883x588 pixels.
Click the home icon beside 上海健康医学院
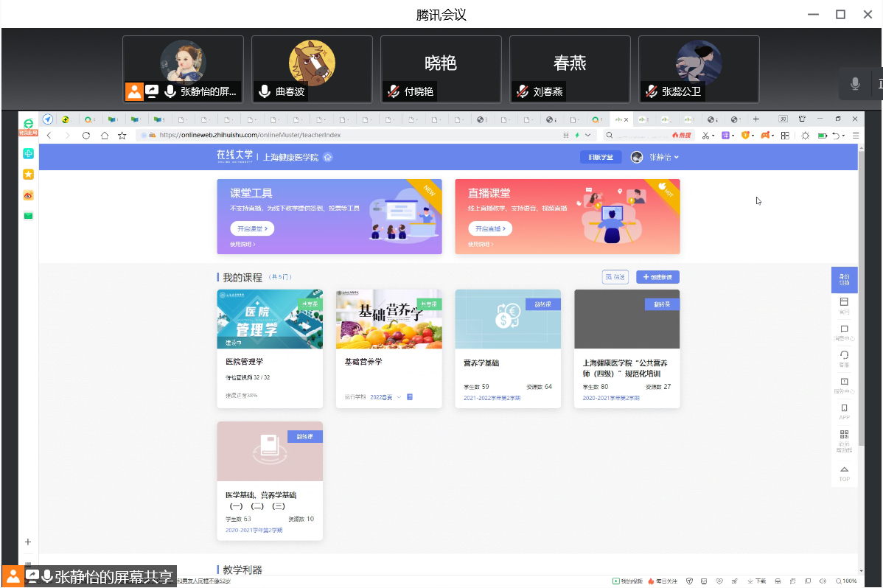point(328,157)
